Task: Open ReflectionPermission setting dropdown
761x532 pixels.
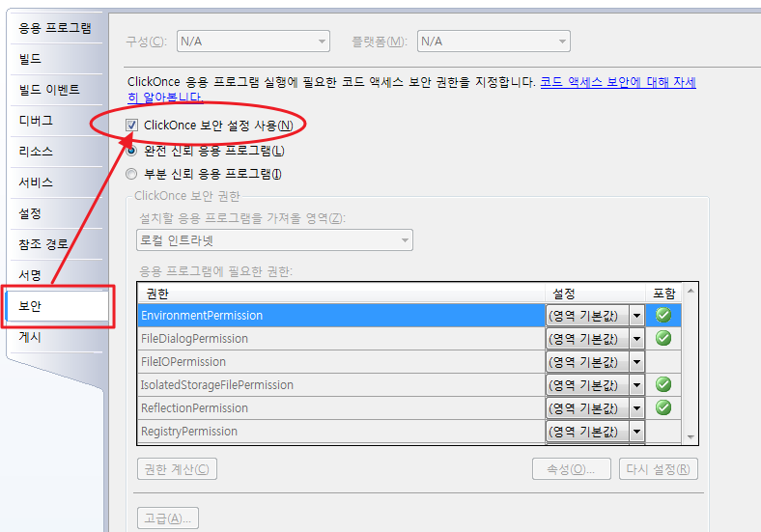Action: 636,408
